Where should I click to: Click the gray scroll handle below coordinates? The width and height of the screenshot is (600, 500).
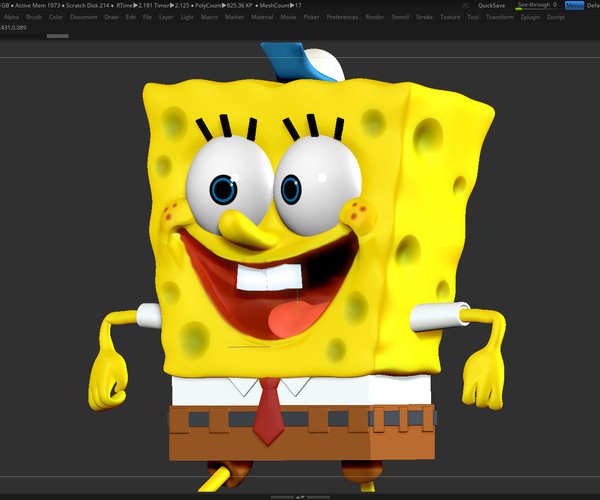click(x=57, y=36)
